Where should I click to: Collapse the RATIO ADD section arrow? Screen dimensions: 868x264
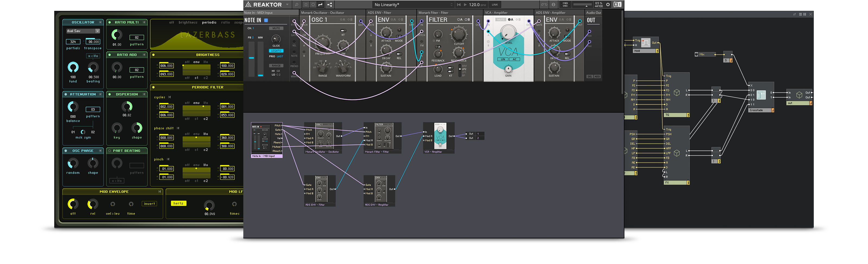[x=144, y=55]
